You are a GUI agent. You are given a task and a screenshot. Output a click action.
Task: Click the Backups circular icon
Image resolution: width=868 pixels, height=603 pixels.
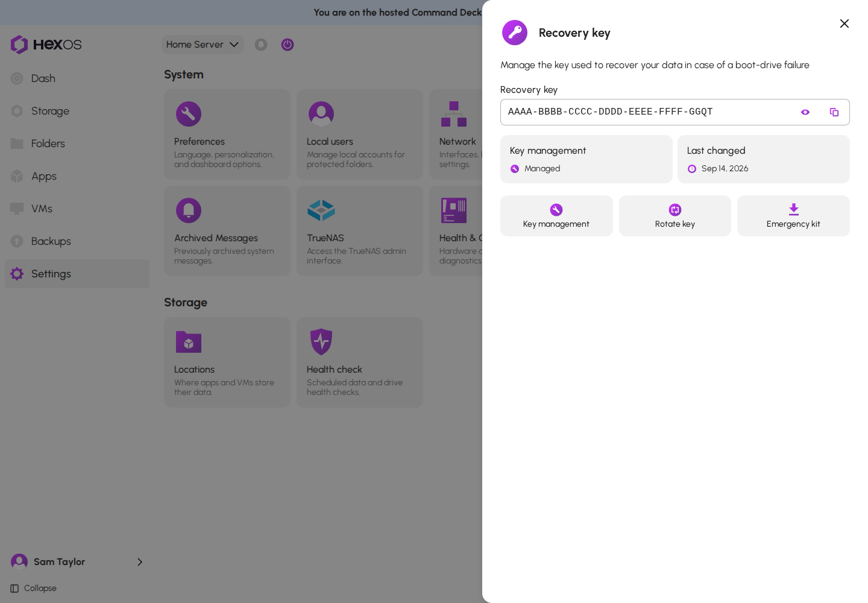pyautogui.click(x=17, y=241)
